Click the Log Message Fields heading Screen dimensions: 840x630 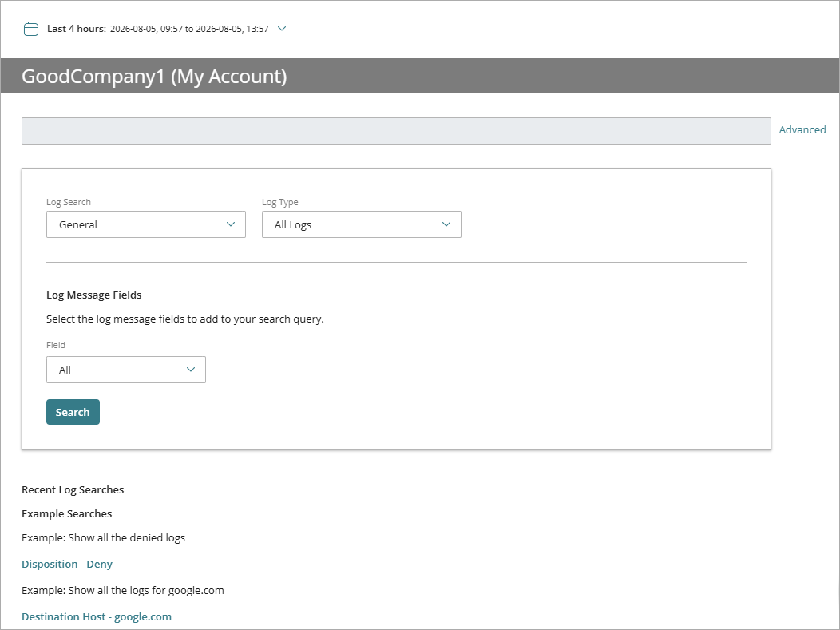tap(93, 295)
